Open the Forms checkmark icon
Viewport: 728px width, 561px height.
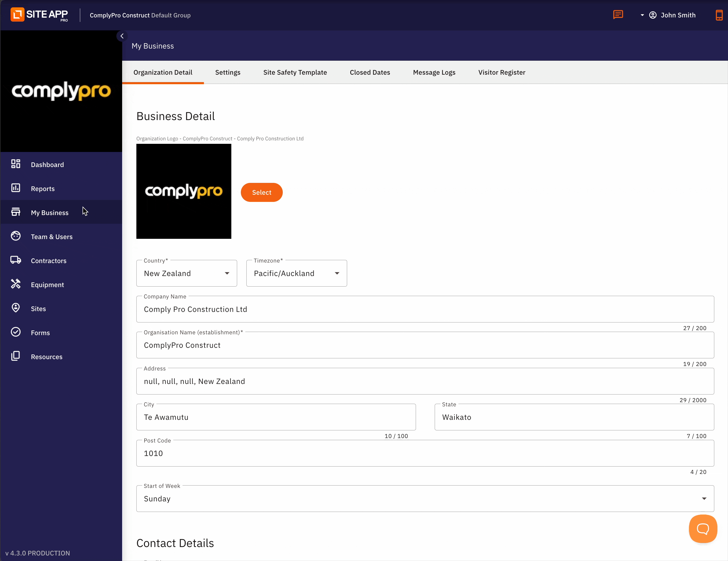pyautogui.click(x=16, y=332)
